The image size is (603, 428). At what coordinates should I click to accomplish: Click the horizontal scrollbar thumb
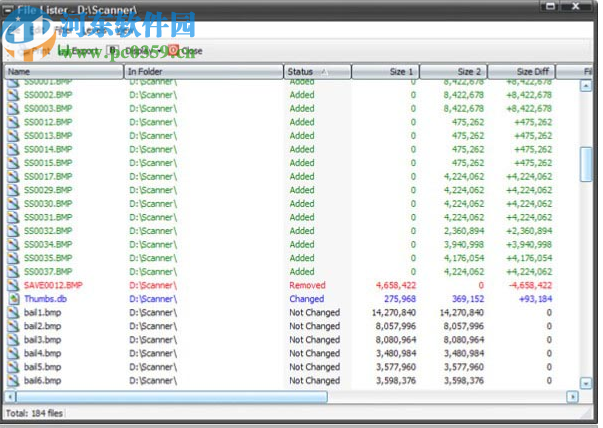pyautogui.click(x=172, y=396)
